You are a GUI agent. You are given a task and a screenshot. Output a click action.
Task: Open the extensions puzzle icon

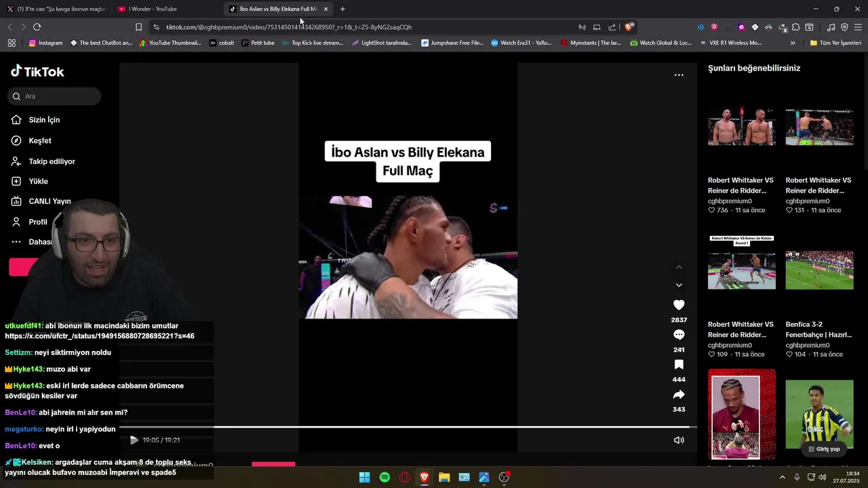pyautogui.click(x=795, y=27)
